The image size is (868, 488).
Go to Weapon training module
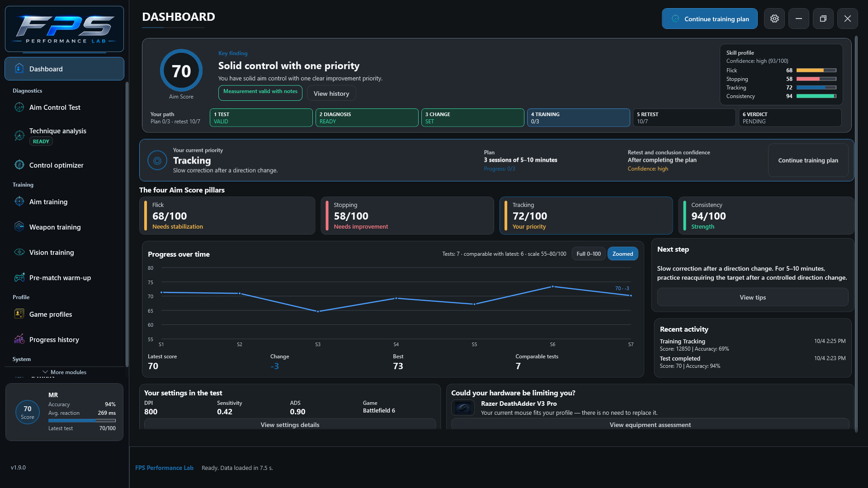coord(64,227)
